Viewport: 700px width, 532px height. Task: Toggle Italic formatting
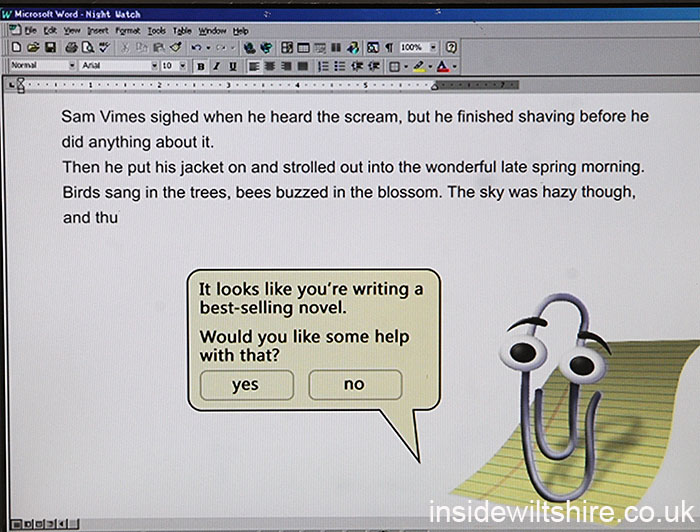(x=217, y=66)
